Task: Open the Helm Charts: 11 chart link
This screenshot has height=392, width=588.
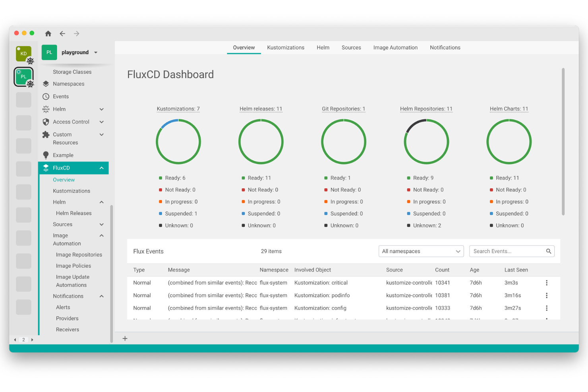Action: tap(509, 109)
